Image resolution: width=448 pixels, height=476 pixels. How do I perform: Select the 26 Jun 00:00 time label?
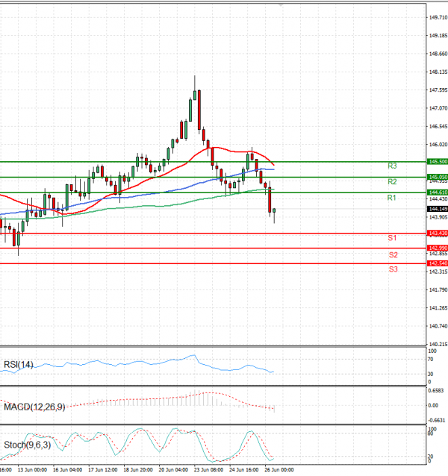pos(279,470)
